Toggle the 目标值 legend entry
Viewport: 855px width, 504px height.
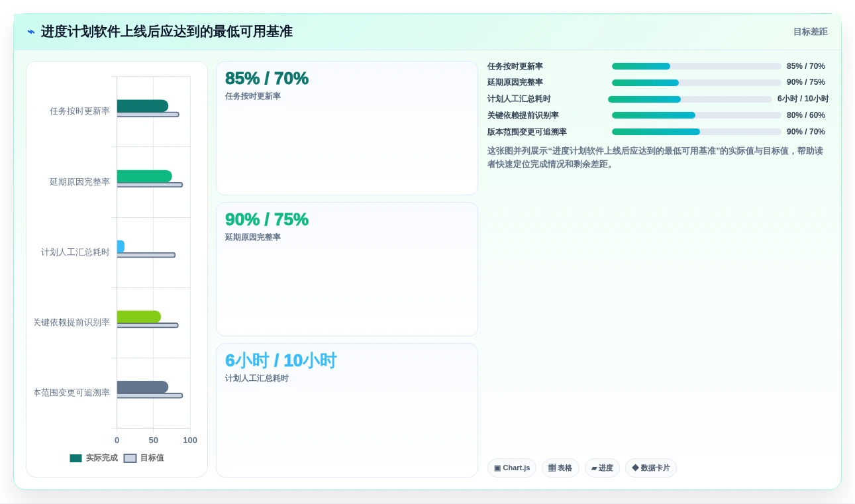pyautogui.click(x=144, y=458)
